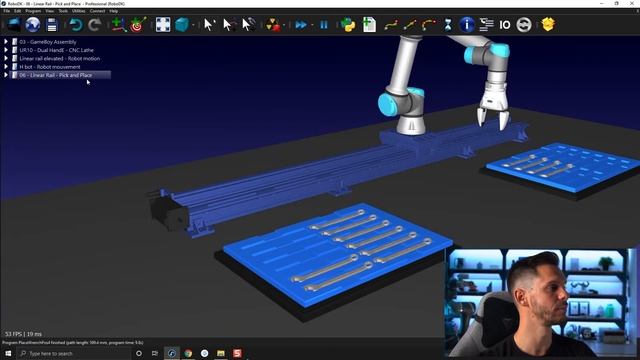Open the yellow package add-in icon
Image resolution: width=640 pixels, height=360 pixels.
[x=548, y=25]
